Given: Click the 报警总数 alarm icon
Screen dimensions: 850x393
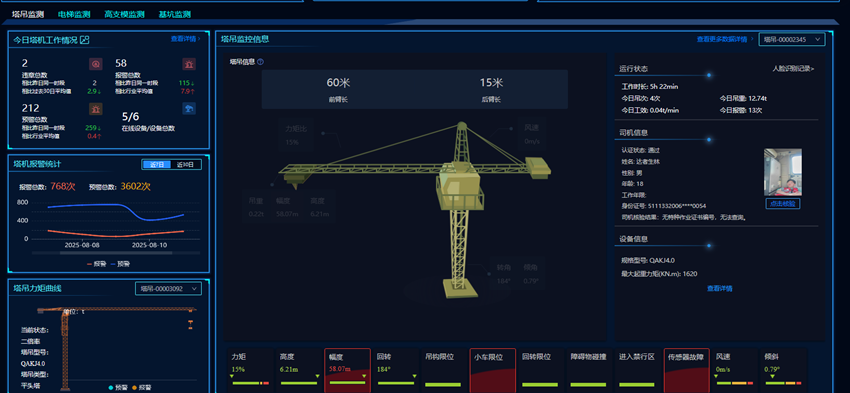Looking at the screenshot, I should click(x=189, y=65).
